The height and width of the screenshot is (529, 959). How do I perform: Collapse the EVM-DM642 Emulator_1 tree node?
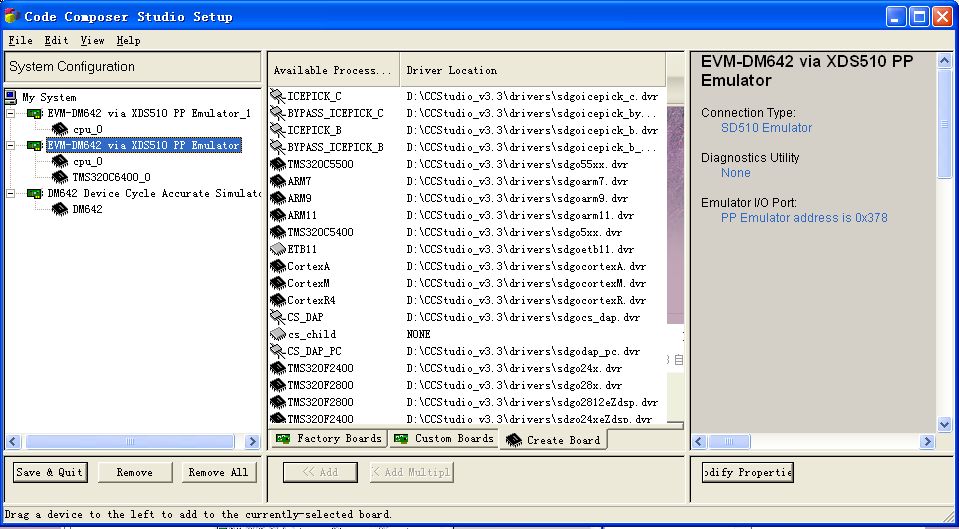(11, 114)
